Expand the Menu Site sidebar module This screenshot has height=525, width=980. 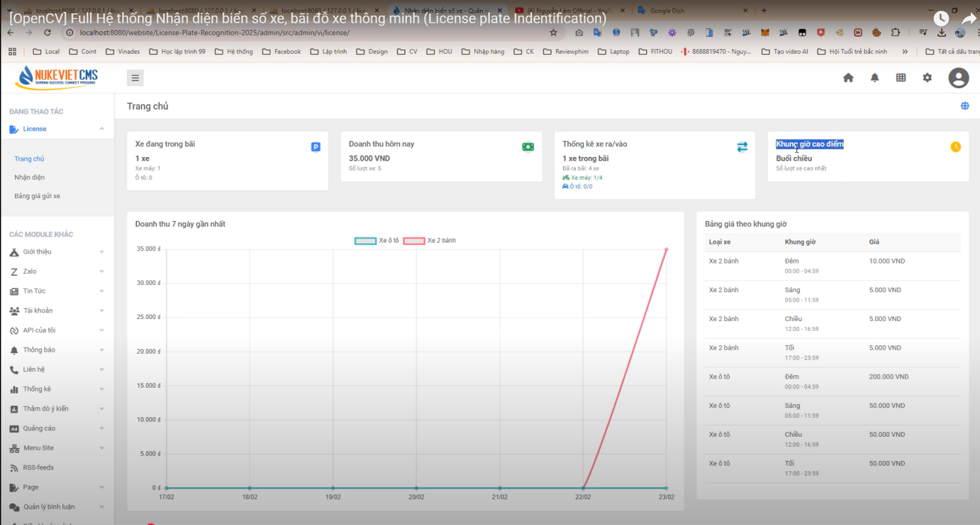click(x=57, y=448)
